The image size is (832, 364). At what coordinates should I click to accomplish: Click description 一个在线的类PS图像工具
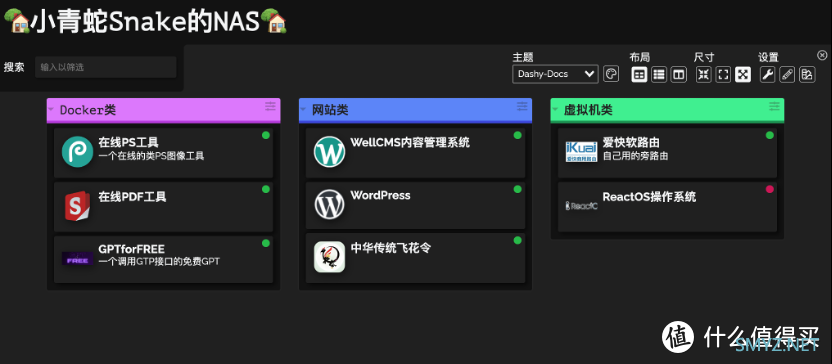click(x=151, y=156)
